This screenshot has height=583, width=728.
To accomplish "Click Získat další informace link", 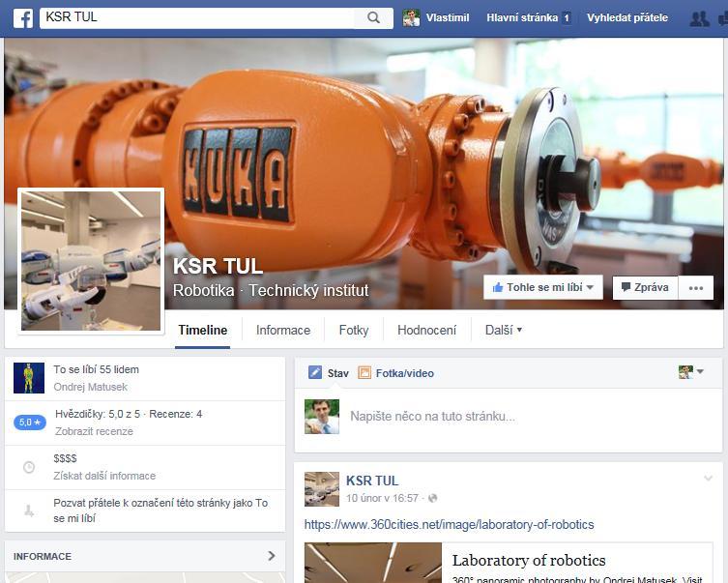I will pos(104,476).
